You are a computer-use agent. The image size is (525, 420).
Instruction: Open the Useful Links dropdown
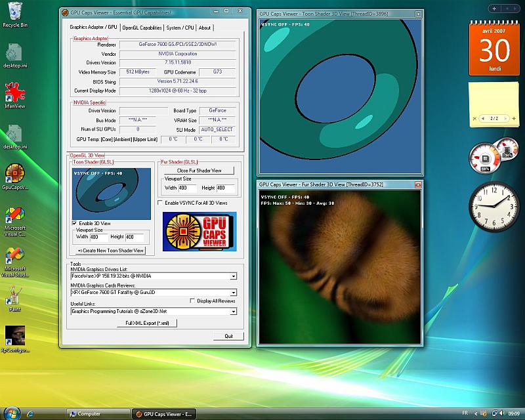tap(234, 312)
